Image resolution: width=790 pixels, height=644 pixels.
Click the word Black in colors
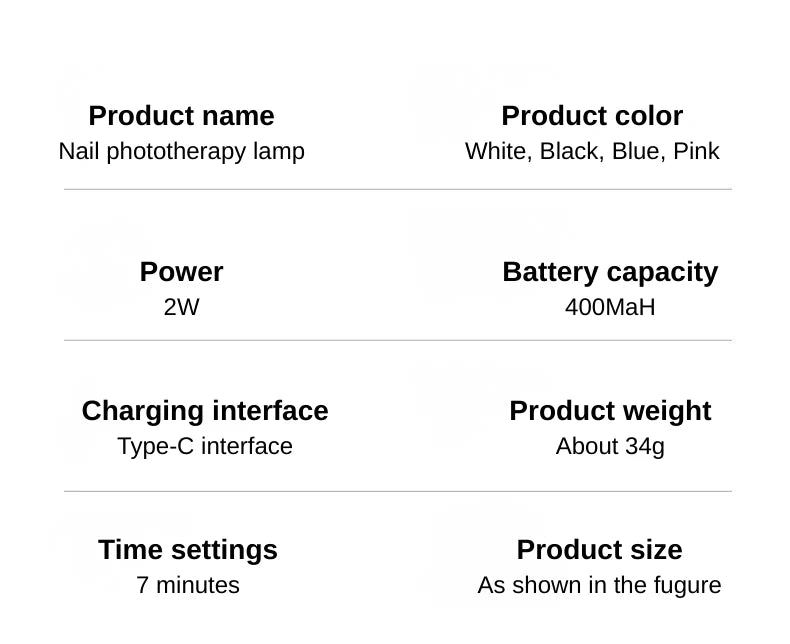coord(570,151)
